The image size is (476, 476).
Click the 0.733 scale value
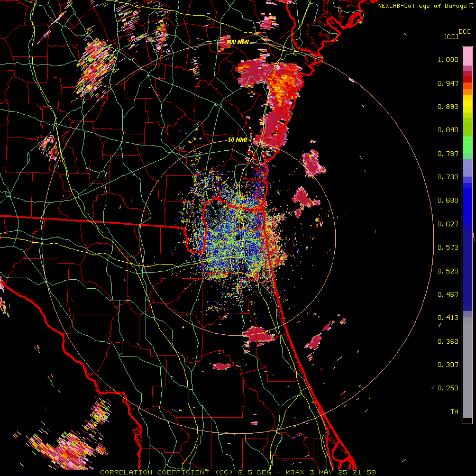coord(448,177)
